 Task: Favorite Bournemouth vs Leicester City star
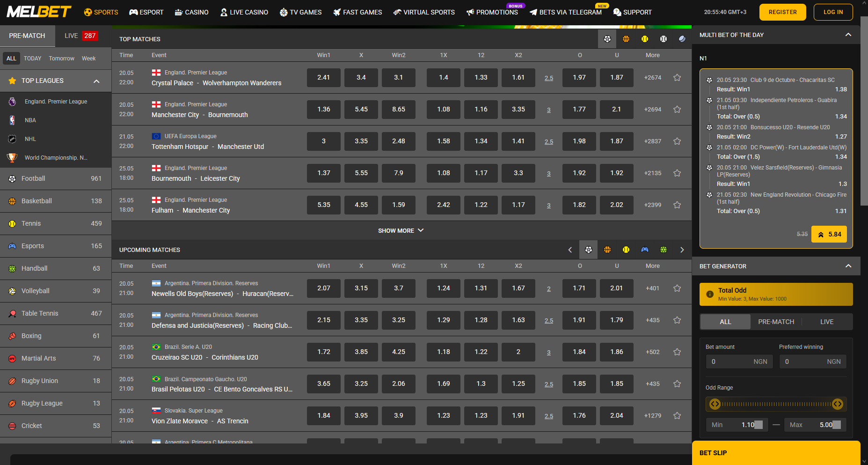677,173
